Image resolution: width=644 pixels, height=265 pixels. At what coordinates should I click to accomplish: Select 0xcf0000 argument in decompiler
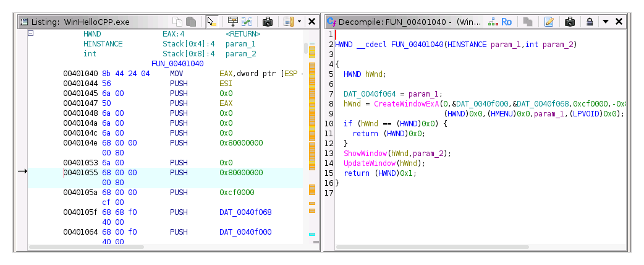coord(590,103)
